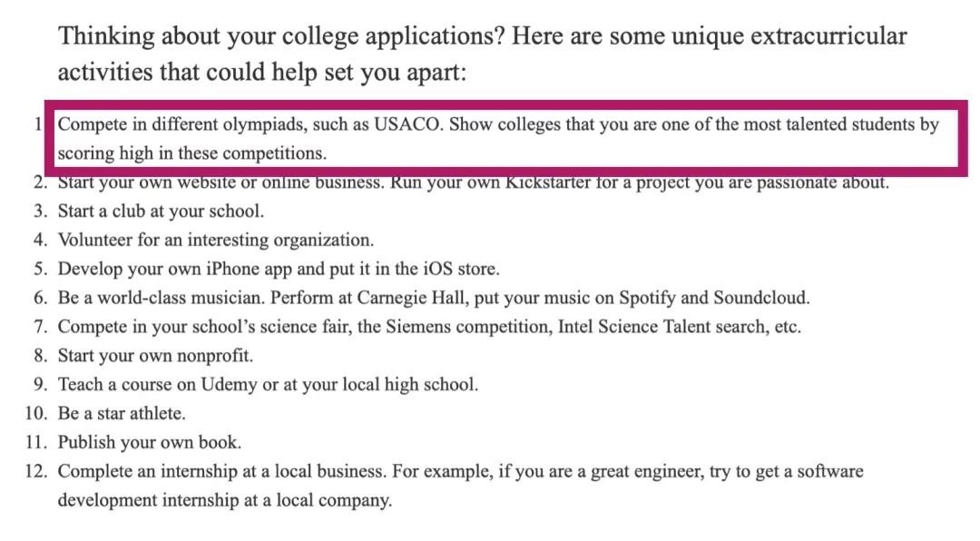This screenshot has width=980, height=541.
Task: Select the 'Start a club at your school' item
Action: pos(161,211)
